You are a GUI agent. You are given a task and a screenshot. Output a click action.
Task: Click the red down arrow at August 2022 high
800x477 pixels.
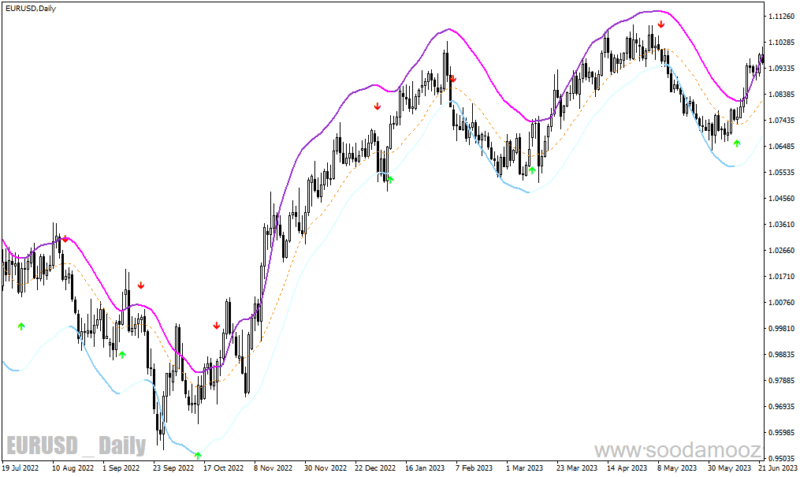65,238
